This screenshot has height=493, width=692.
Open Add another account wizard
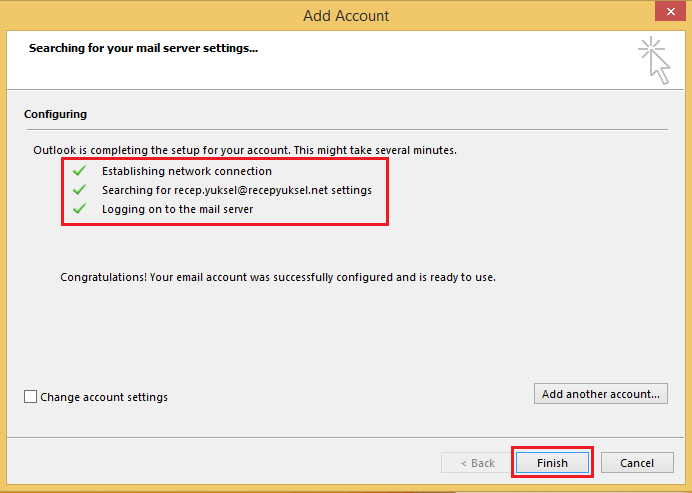(601, 394)
